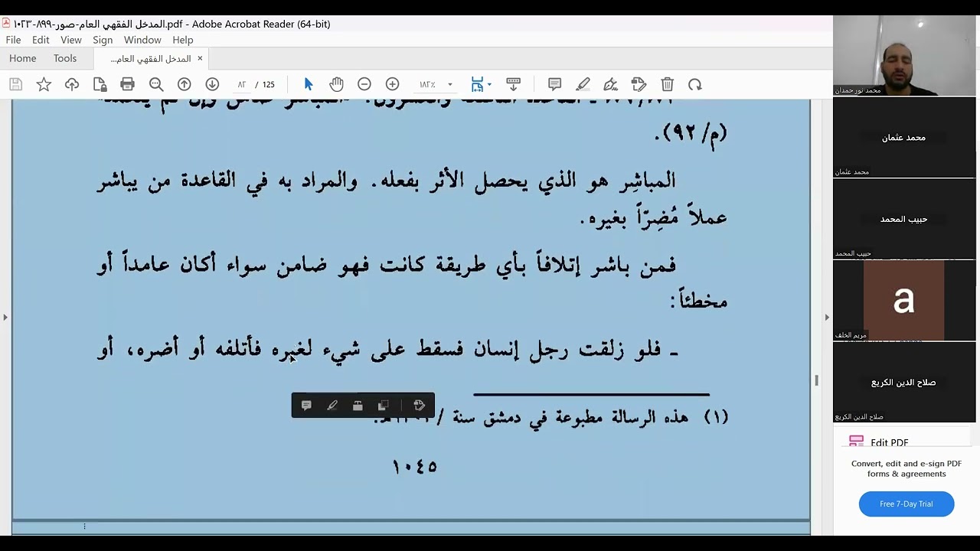This screenshot has height=551, width=980.
Task: Open the File menu
Action: click(13, 40)
